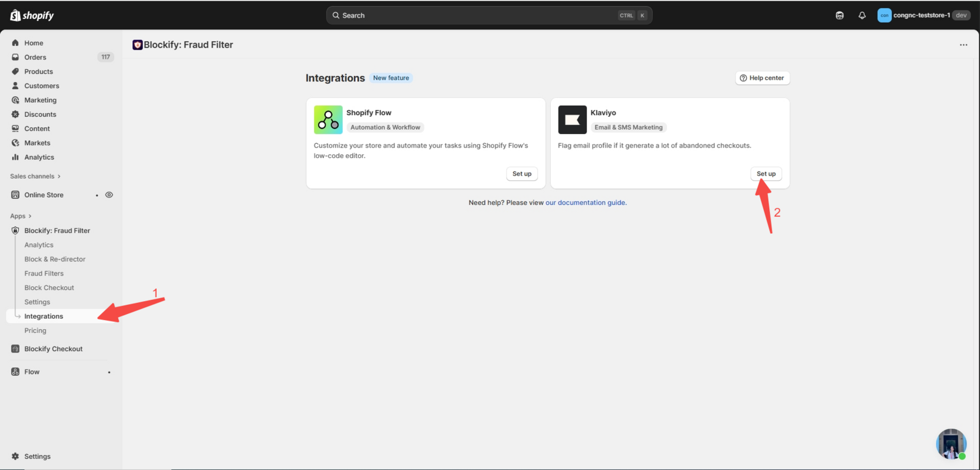Click the Settings gear icon
Screen dimensions: 980x470
(x=15, y=457)
